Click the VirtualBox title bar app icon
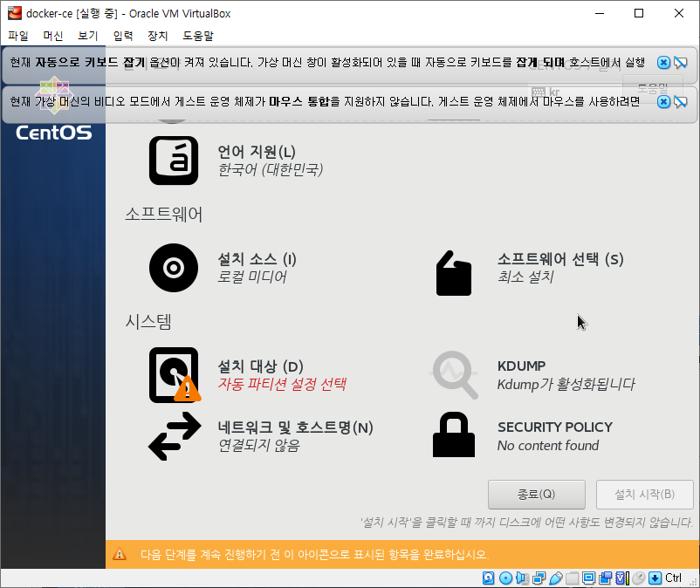 coord(14,13)
